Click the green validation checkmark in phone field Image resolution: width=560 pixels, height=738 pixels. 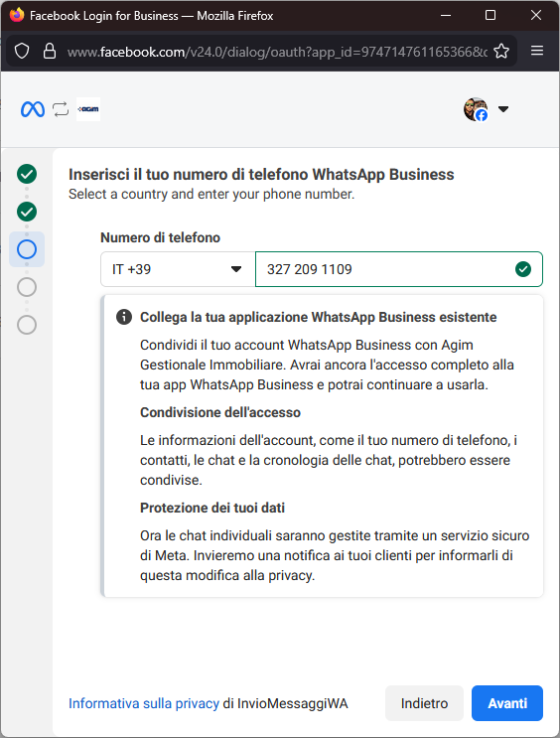point(523,269)
